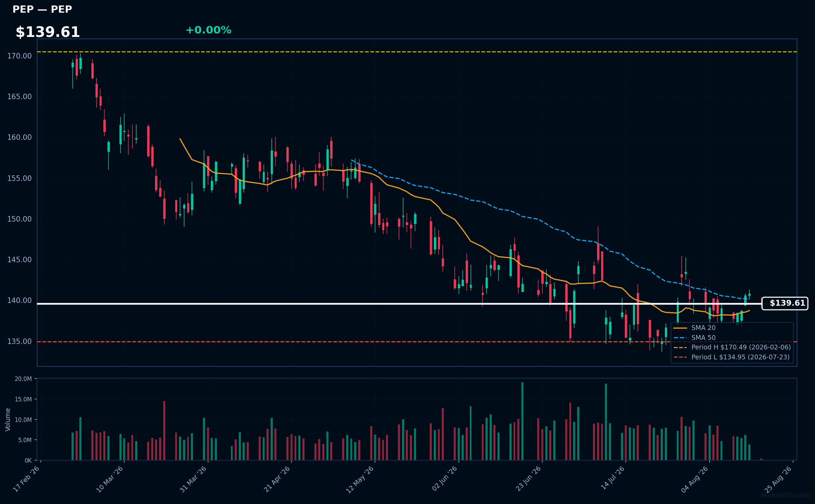Click the 10.0M volume axis label

tap(23, 420)
